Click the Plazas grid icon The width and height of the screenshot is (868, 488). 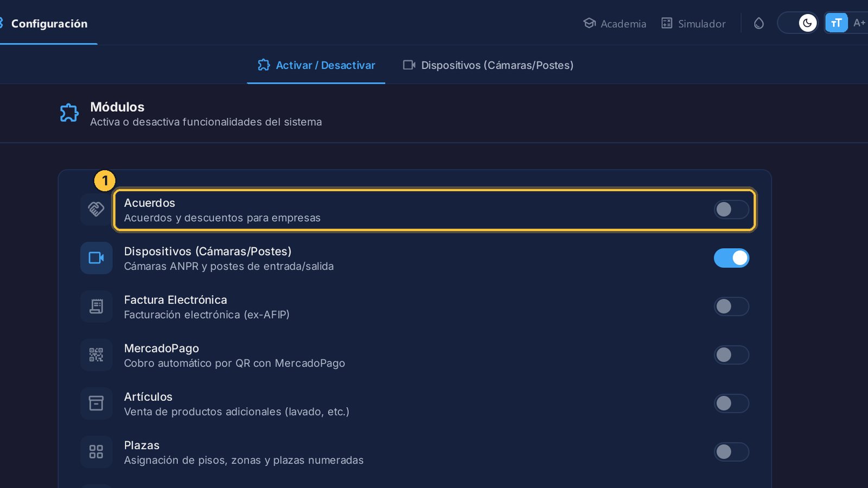click(96, 452)
